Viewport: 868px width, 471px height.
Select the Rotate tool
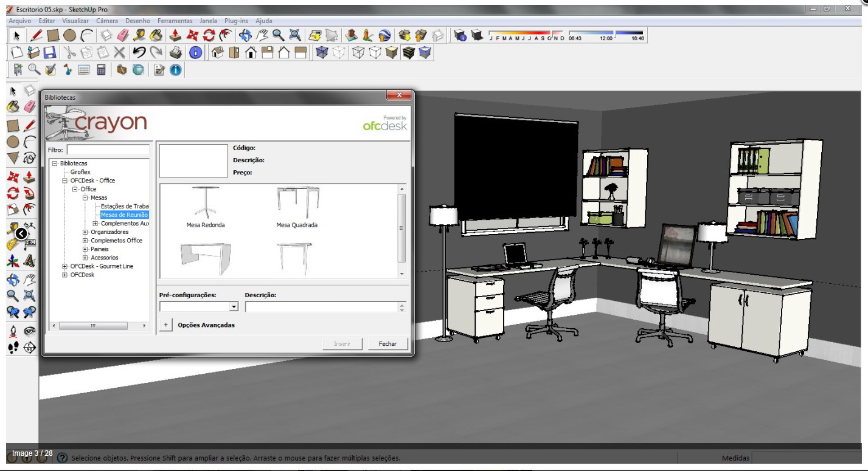click(x=209, y=35)
